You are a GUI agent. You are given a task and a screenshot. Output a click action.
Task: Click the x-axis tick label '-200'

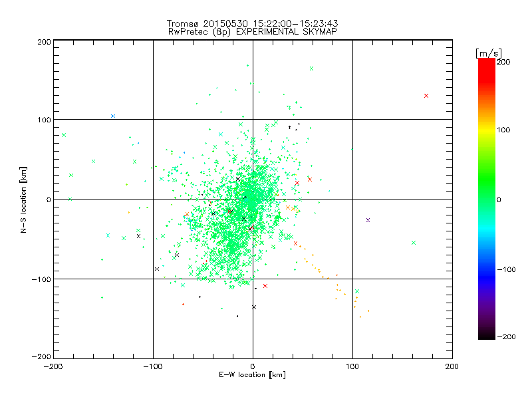53,366
